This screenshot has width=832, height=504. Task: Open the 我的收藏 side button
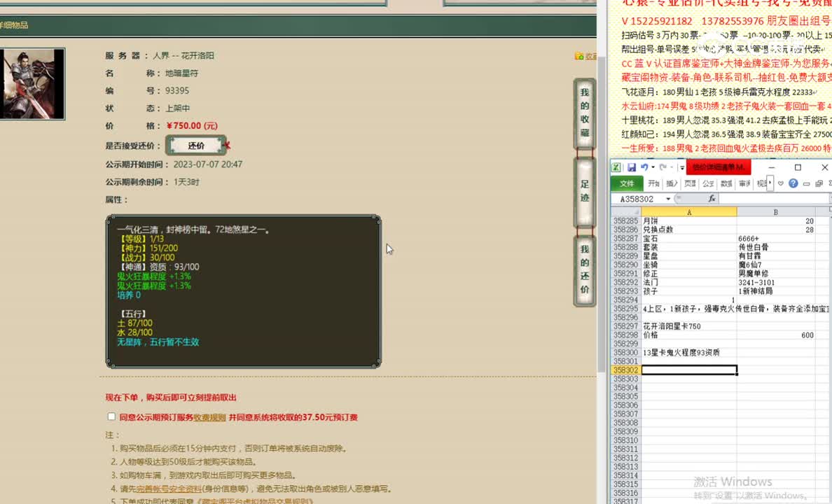pyautogui.click(x=584, y=112)
